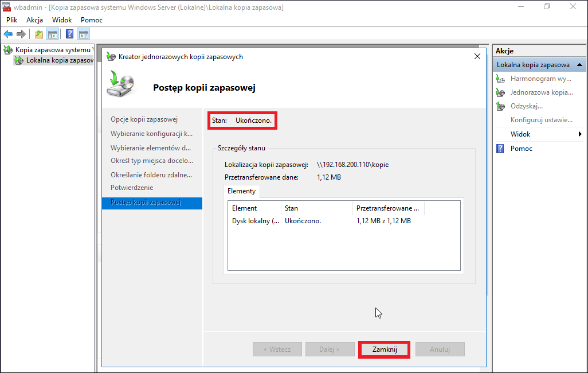Select Lokalna kopia zapasowa tree node

pos(59,60)
